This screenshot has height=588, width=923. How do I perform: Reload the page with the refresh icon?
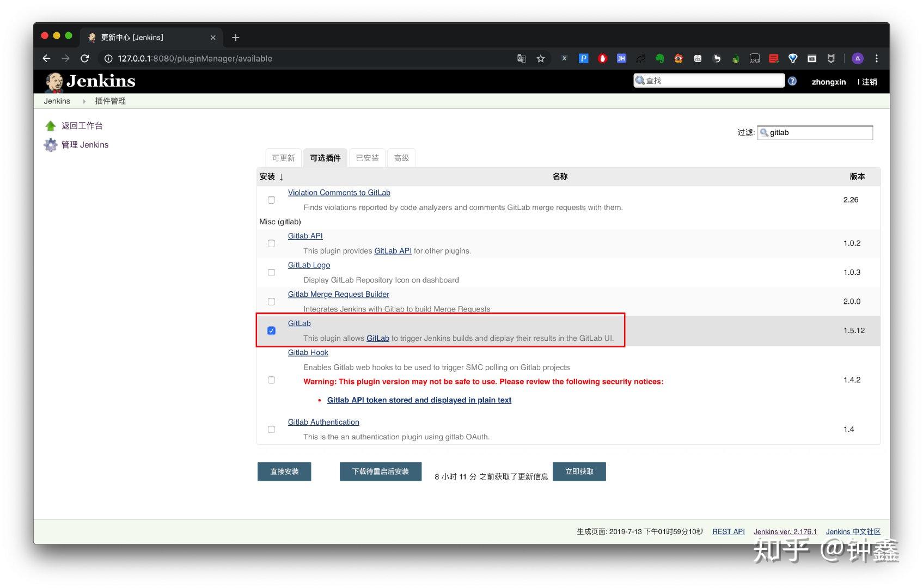[x=85, y=59]
